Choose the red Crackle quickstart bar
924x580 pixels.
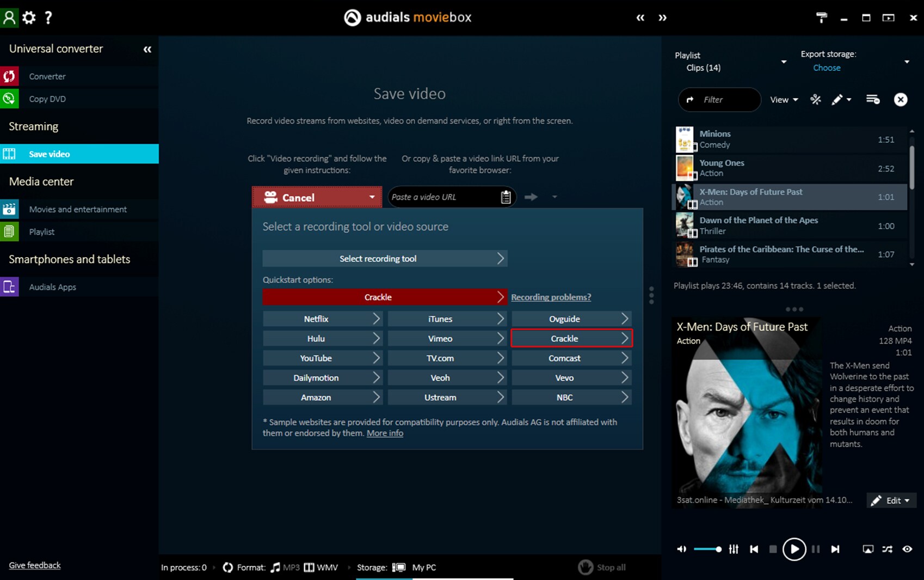[385, 297]
